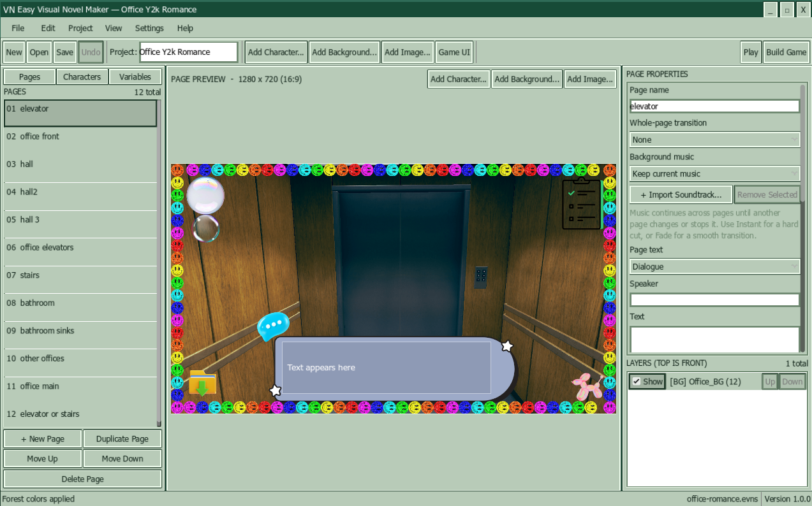The height and width of the screenshot is (506, 812).
Task: Click the pink balloon dog icon
Action: point(587,387)
